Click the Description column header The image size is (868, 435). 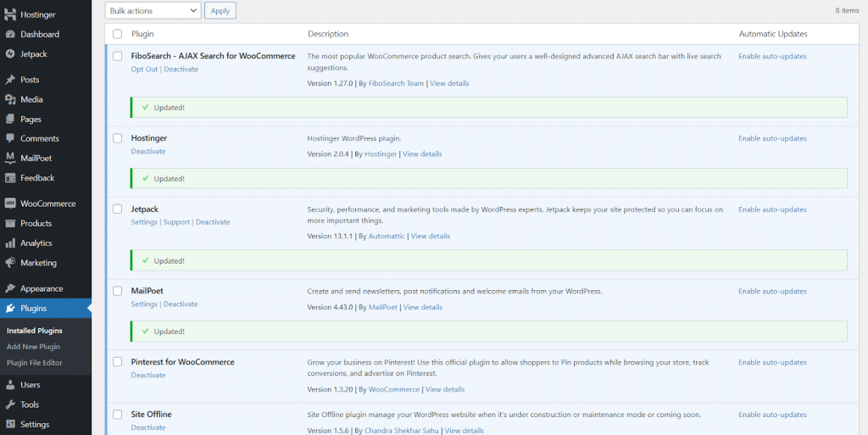tap(328, 34)
